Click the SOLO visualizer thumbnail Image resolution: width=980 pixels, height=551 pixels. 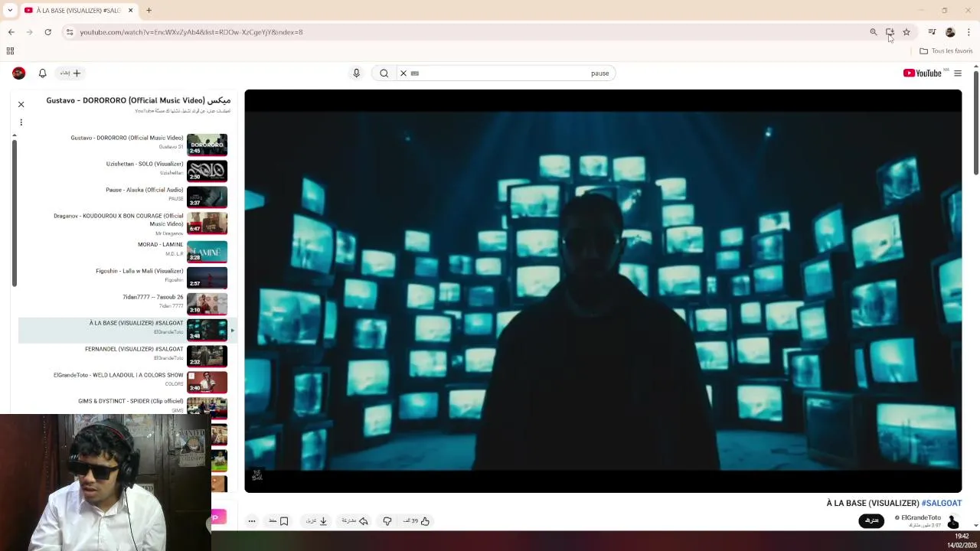tap(207, 171)
